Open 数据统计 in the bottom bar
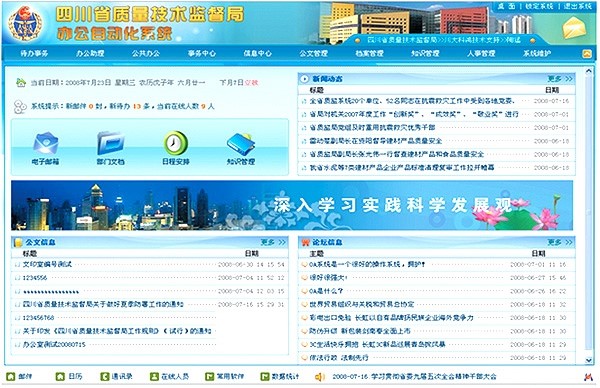This screenshot has width=600, height=388. [280, 377]
